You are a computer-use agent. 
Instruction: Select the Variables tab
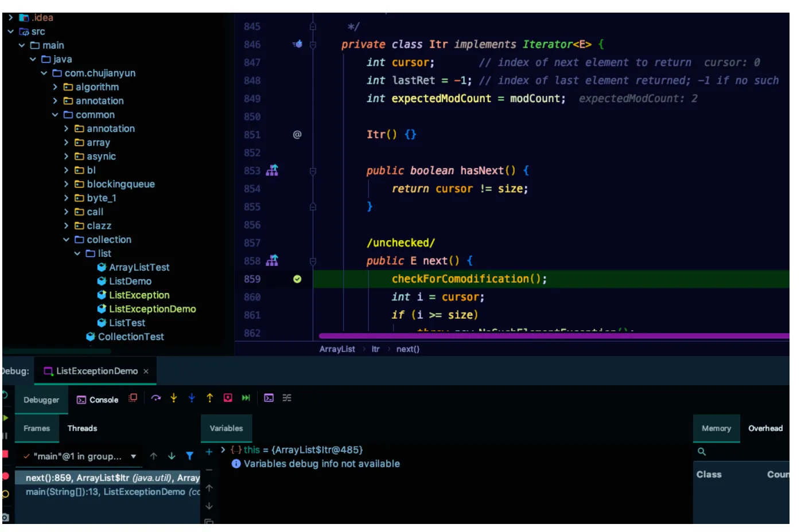tap(226, 428)
